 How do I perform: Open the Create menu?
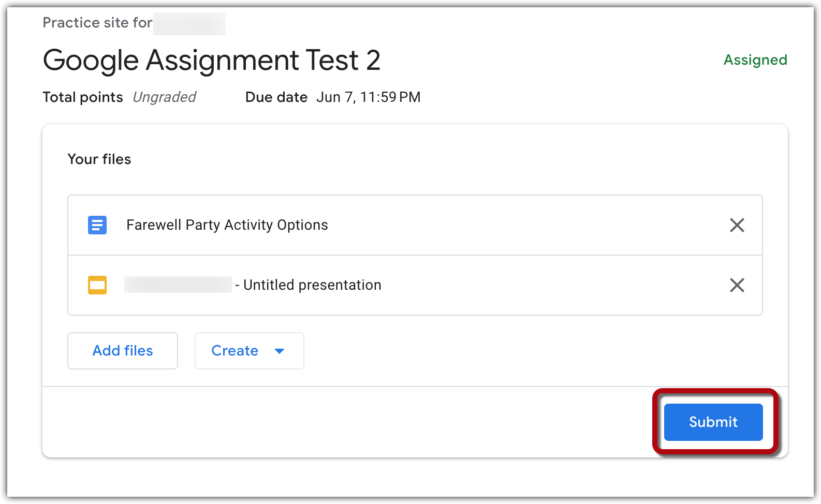(249, 351)
